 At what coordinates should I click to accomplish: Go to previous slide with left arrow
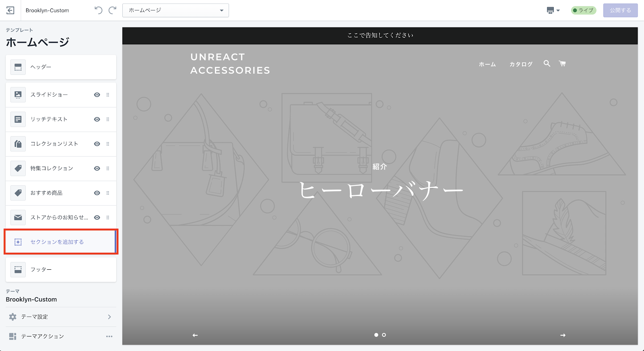pyautogui.click(x=195, y=335)
